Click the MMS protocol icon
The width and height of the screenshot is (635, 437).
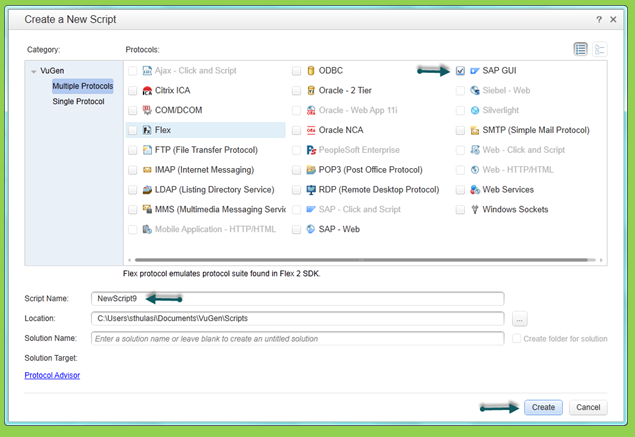147,210
